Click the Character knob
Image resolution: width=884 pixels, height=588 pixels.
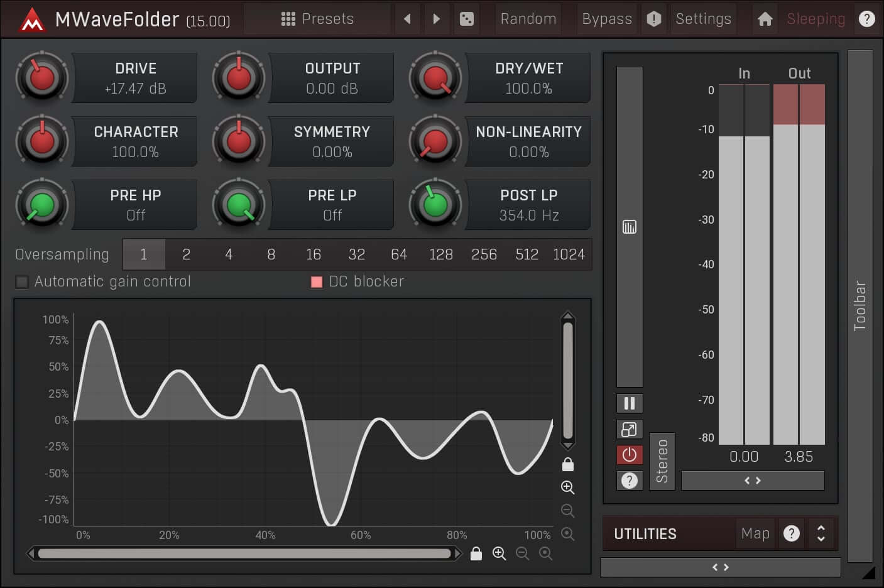pyautogui.click(x=42, y=141)
